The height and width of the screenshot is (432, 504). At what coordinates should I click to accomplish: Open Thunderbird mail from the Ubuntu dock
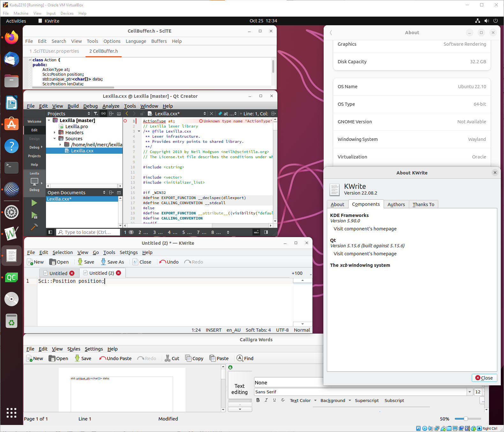(11, 59)
